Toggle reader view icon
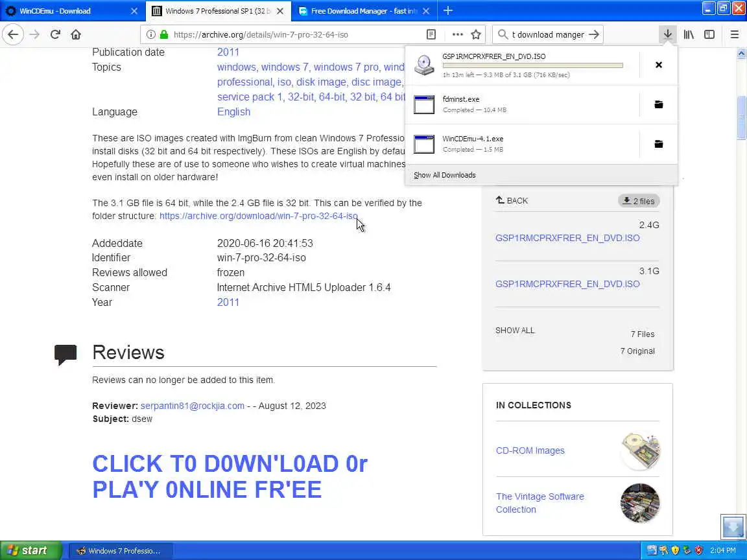The image size is (747, 560). [x=431, y=34]
